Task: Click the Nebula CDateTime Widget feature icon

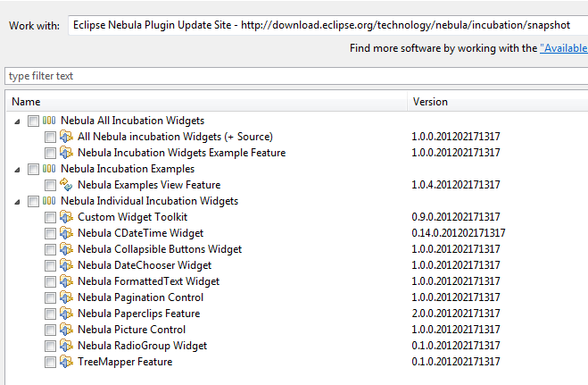Action: 65,233
